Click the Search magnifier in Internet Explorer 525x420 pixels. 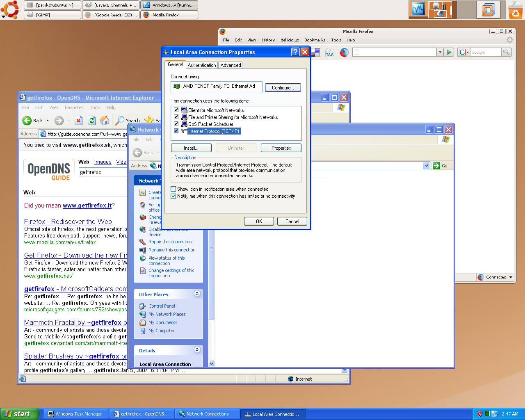tap(120, 121)
